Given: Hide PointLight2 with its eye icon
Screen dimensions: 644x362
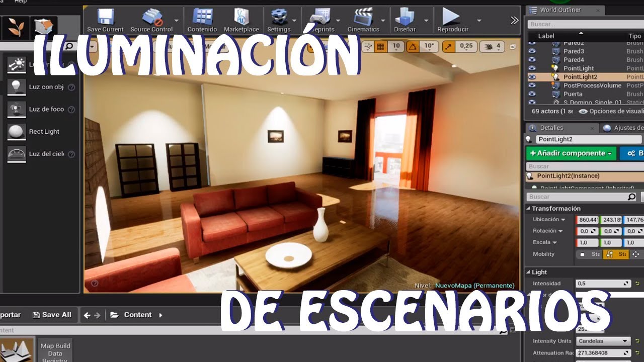Looking at the screenshot, I should (x=532, y=77).
